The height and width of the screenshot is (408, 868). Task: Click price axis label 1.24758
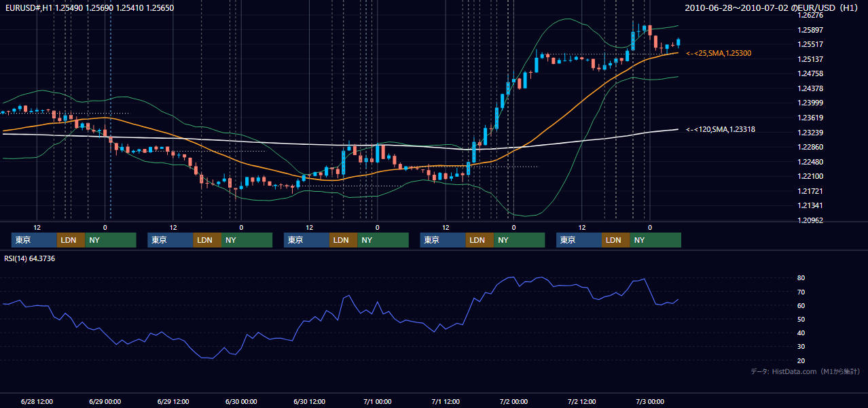[810, 73]
